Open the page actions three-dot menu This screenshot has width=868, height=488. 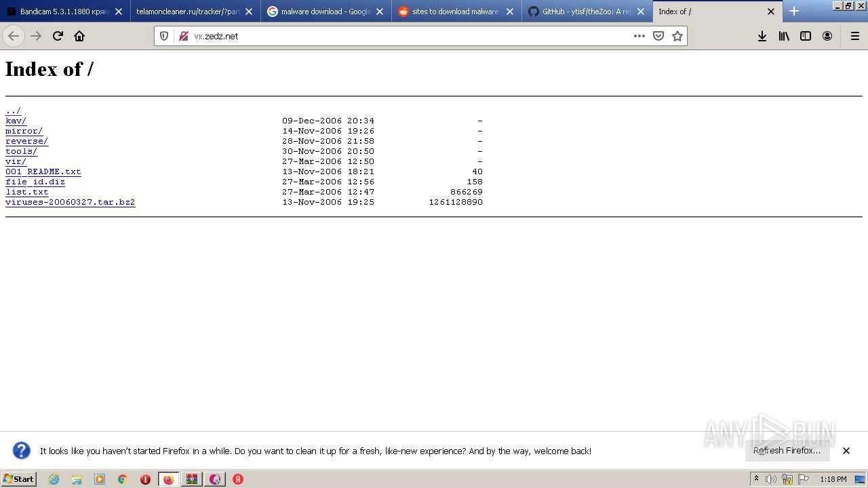point(639,36)
